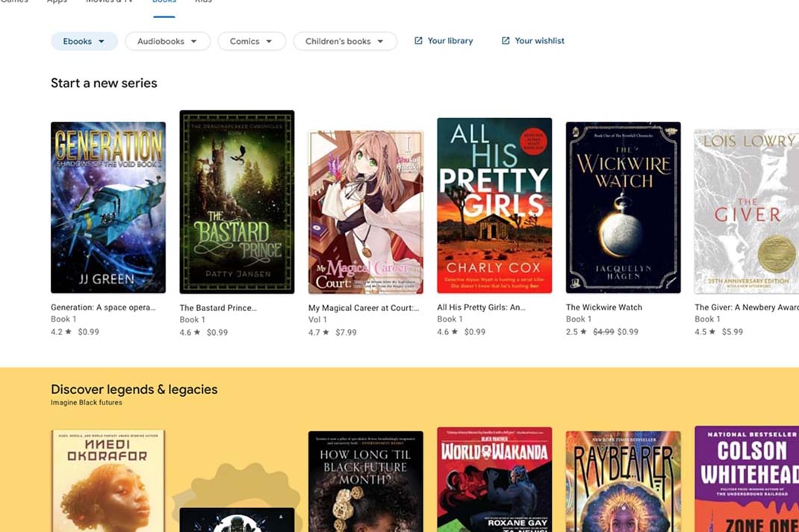This screenshot has height=532, width=799.
Task: Select the Books tab
Action: tap(164, 3)
